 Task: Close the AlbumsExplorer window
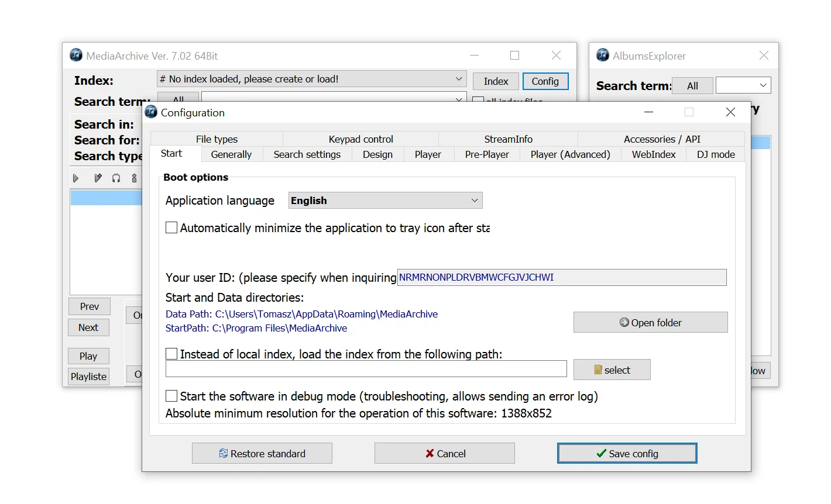[x=764, y=56]
